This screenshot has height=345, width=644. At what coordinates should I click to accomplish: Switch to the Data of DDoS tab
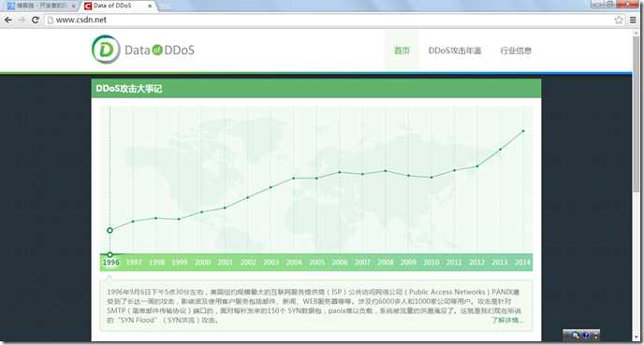point(117,6)
